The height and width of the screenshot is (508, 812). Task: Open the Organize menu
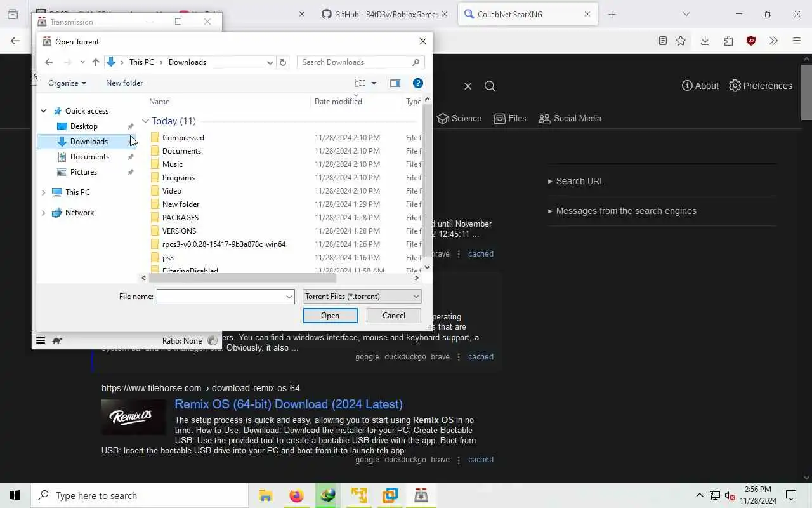point(67,83)
